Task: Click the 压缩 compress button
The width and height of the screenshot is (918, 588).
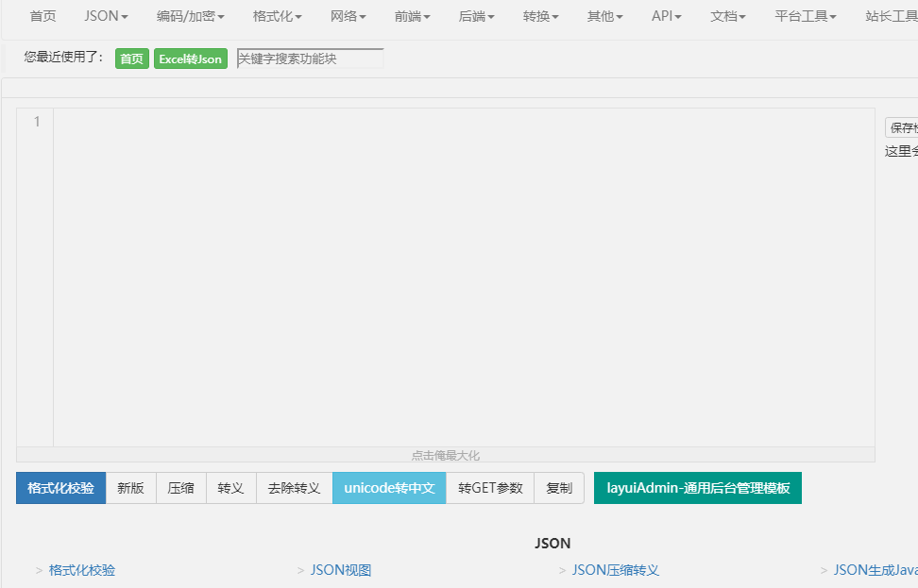Action: 180,488
